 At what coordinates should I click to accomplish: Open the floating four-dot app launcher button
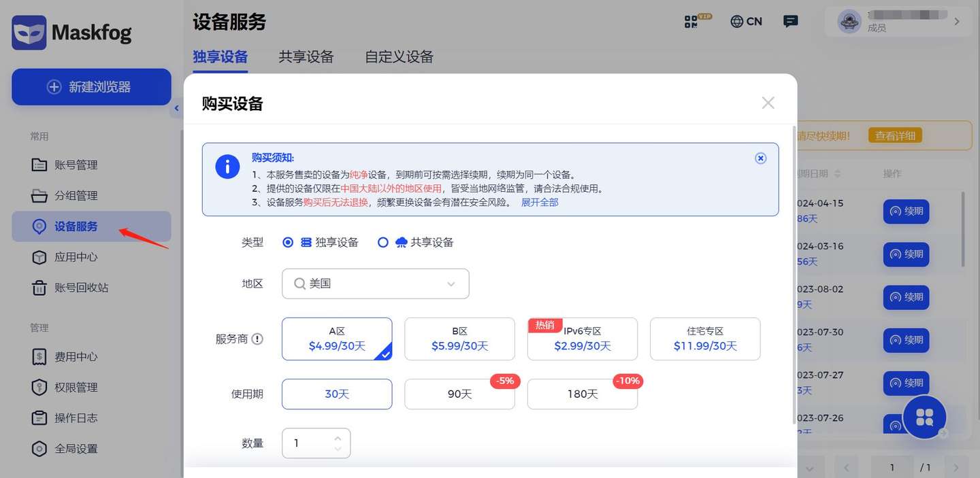coord(924,417)
